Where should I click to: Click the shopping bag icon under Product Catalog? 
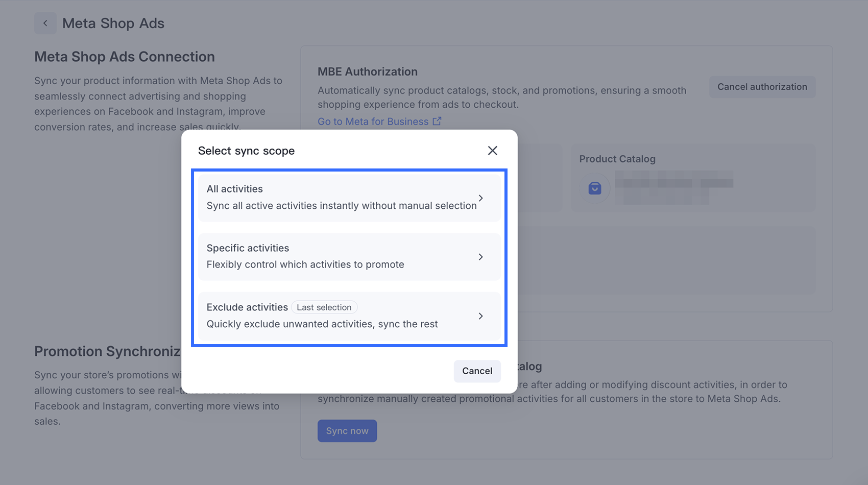point(595,188)
